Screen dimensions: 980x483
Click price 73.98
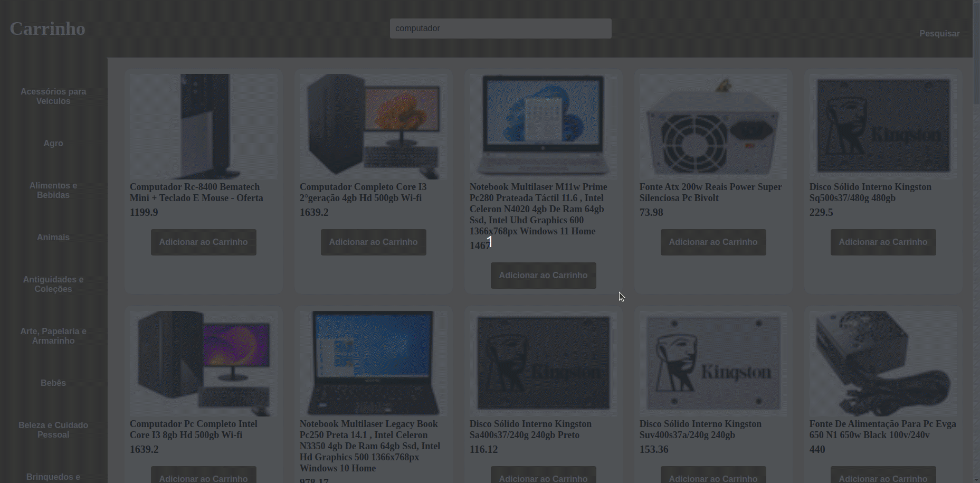(651, 212)
